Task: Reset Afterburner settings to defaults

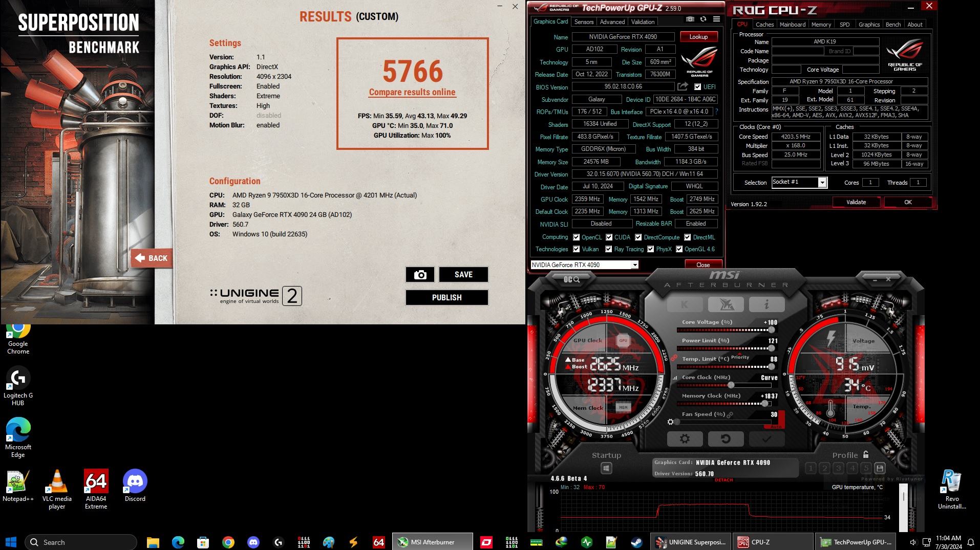Action: (x=726, y=439)
